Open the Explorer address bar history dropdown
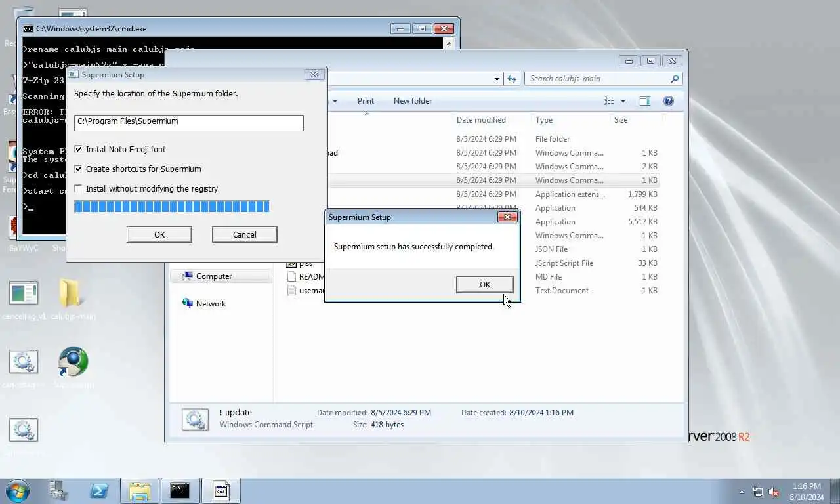Viewport: 840px width, 504px height. (497, 79)
